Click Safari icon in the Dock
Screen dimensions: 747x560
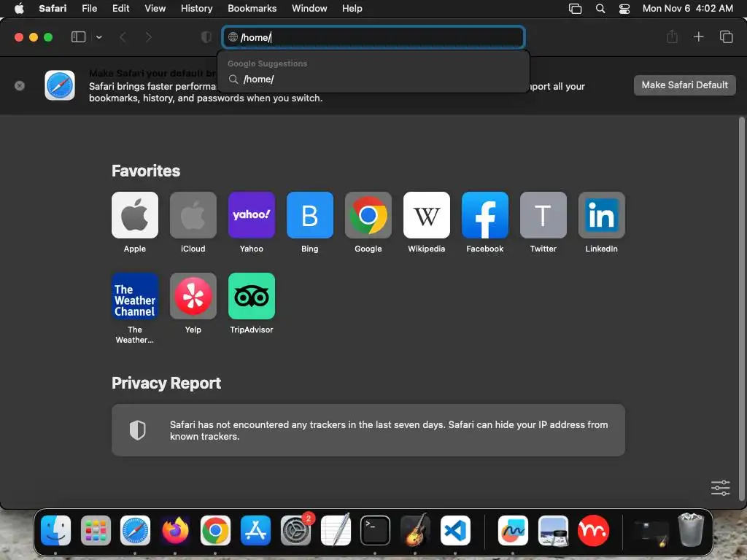click(x=135, y=530)
